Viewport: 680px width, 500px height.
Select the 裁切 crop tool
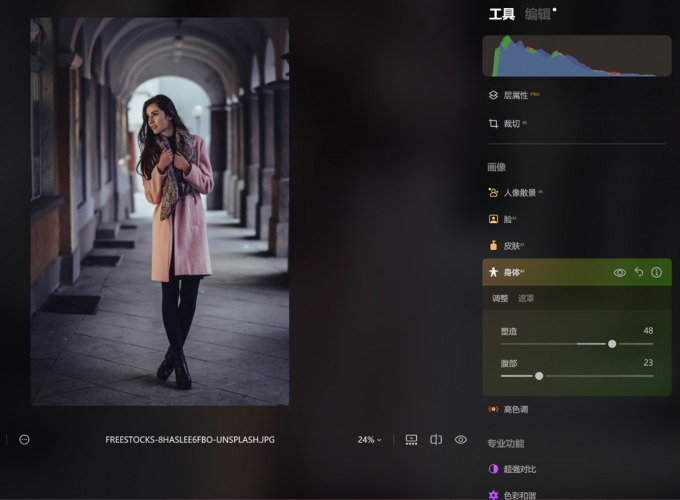(x=511, y=124)
